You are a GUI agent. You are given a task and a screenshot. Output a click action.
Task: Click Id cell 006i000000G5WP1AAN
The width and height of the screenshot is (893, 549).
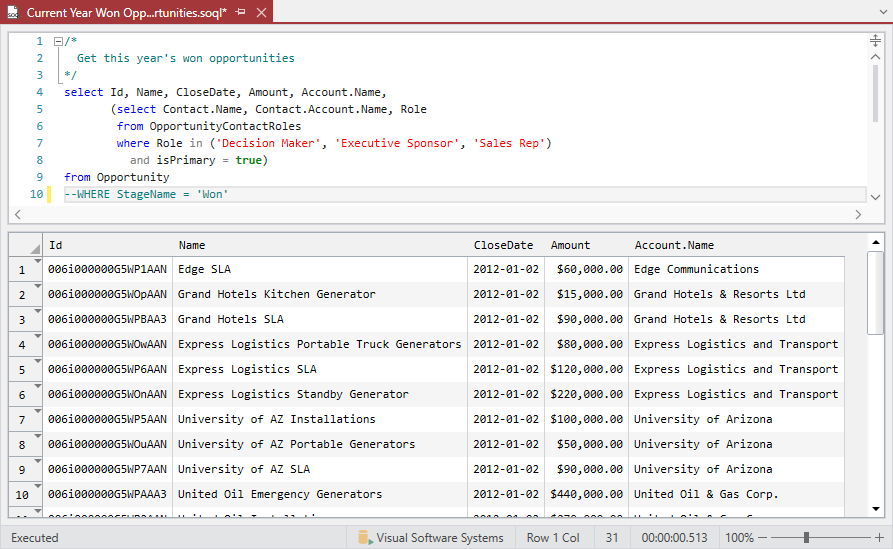point(108,269)
